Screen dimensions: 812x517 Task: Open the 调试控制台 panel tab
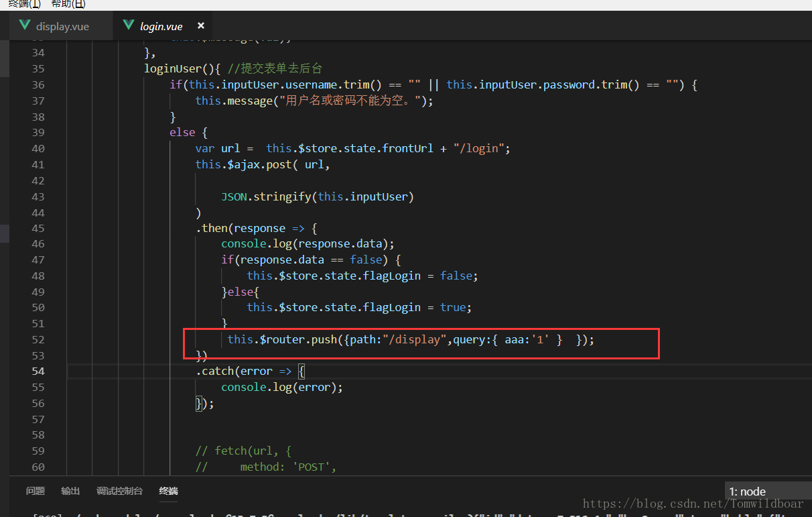pos(119,491)
